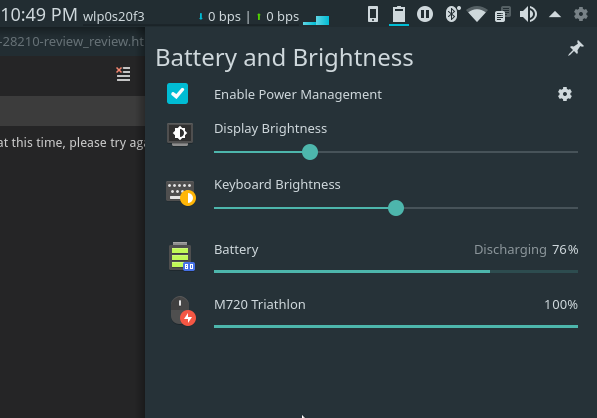Click the battery tray icon
The image size is (597, 418).
[399, 15]
